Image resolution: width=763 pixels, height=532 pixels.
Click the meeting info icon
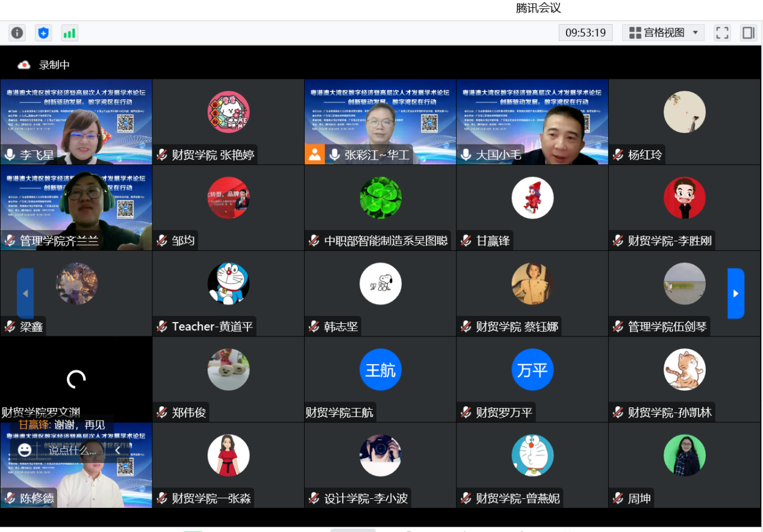17,32
